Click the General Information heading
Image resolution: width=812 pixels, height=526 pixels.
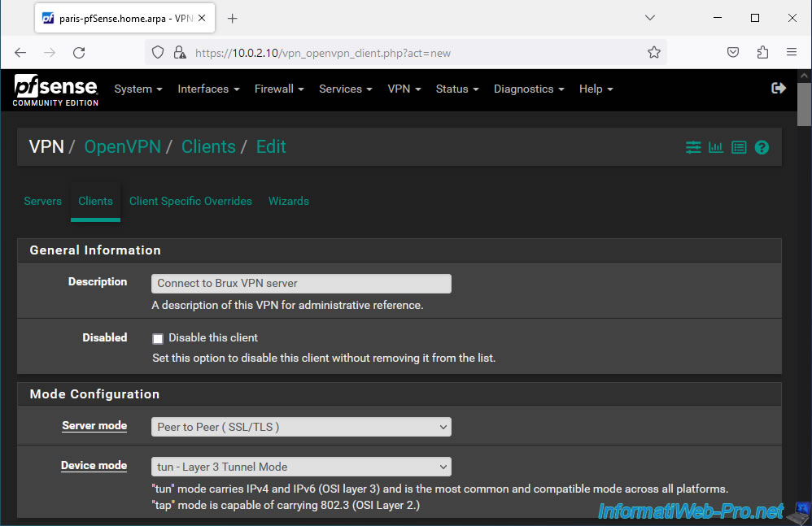(x=95, y=250)
